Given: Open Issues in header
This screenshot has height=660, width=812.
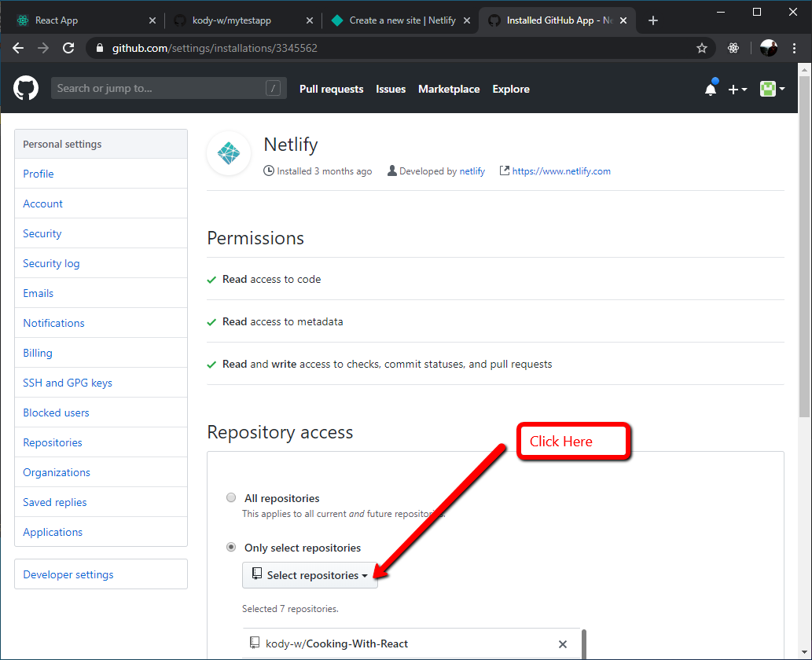Looking at the screenshot, I should point(391,89).
